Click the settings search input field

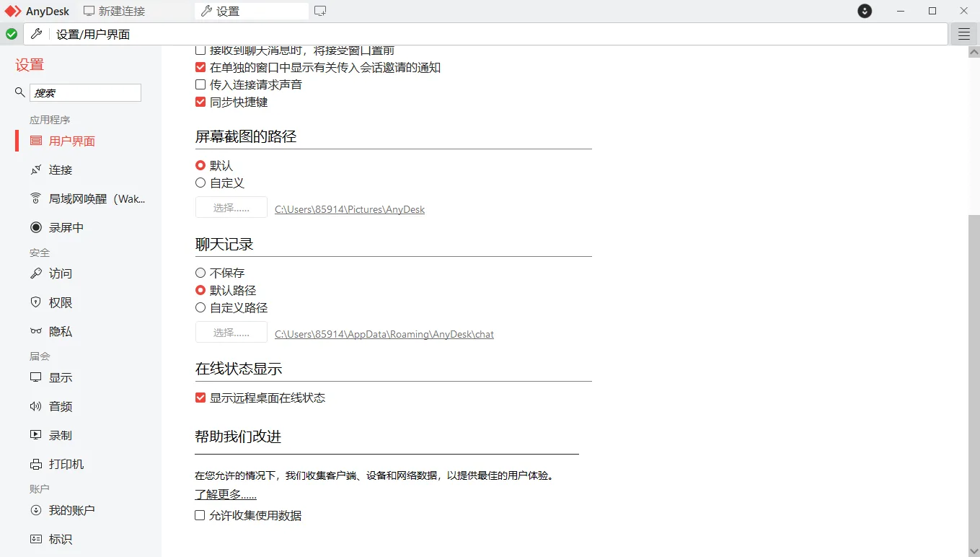click(x=86, y=92)
